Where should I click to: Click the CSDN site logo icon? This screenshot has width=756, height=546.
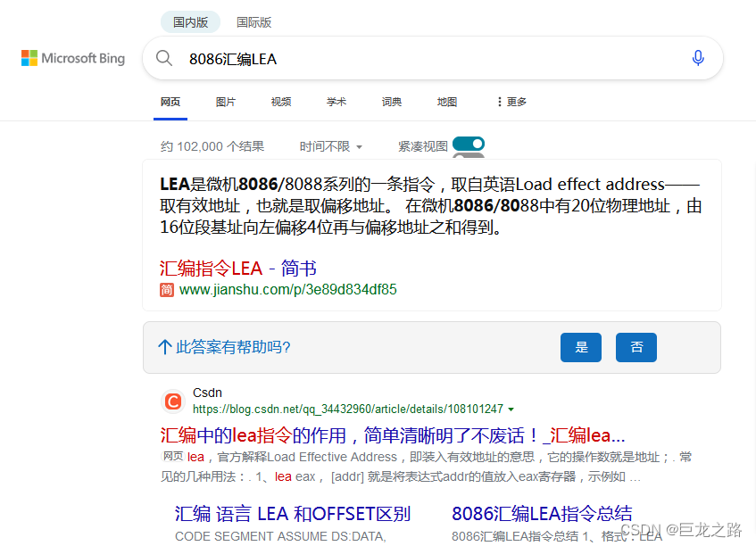pos(172,401)
